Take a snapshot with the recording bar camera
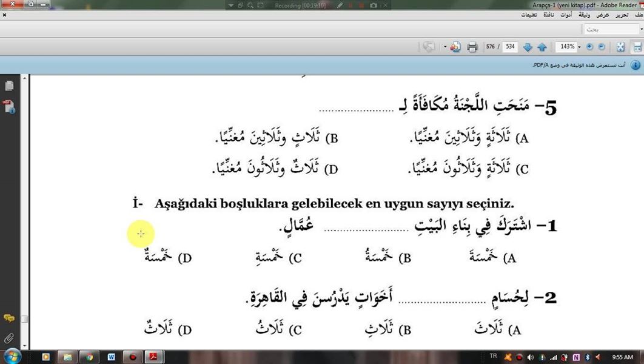The width and height of the screenshot is (644, 364). click(x=374, y=5)
